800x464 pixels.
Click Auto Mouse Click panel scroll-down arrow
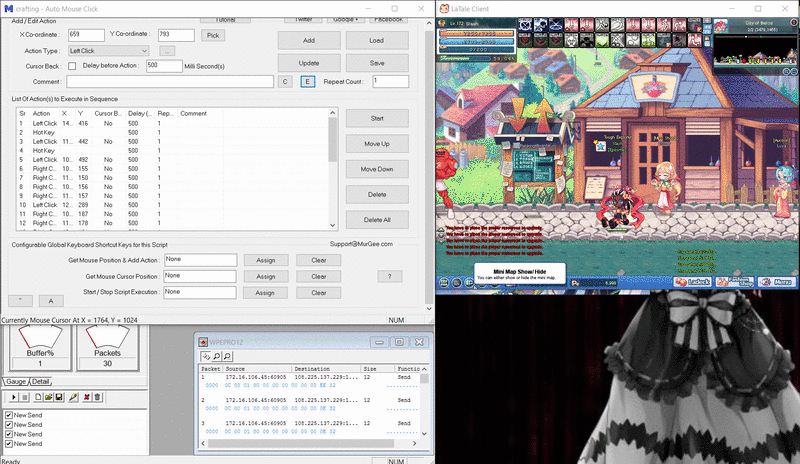click(429, 308)
